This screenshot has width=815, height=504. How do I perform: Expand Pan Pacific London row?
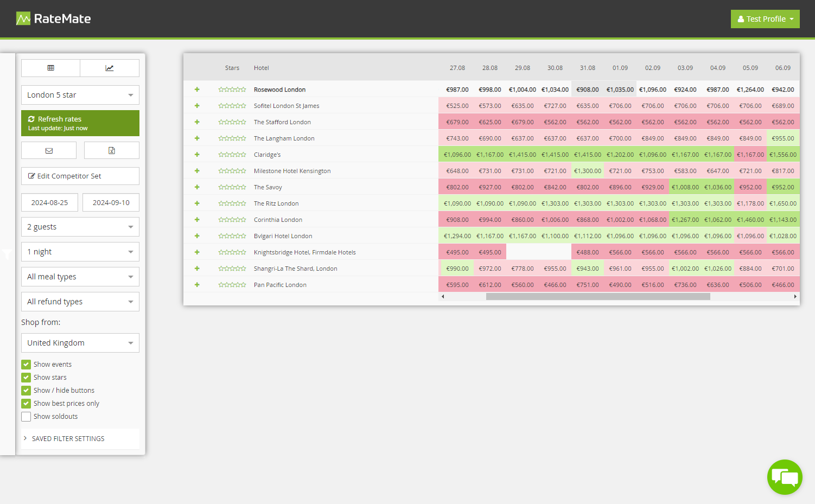click(x=197, y=285)
